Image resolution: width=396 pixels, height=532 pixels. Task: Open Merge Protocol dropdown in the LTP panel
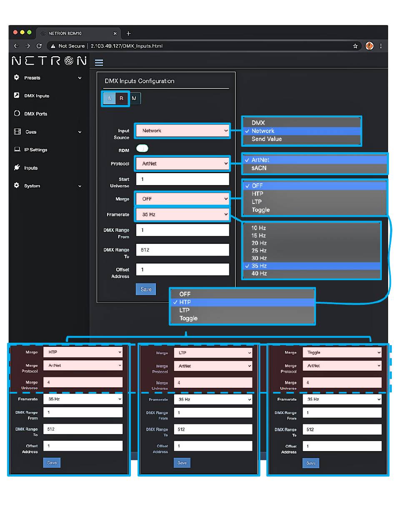[213, 366]
